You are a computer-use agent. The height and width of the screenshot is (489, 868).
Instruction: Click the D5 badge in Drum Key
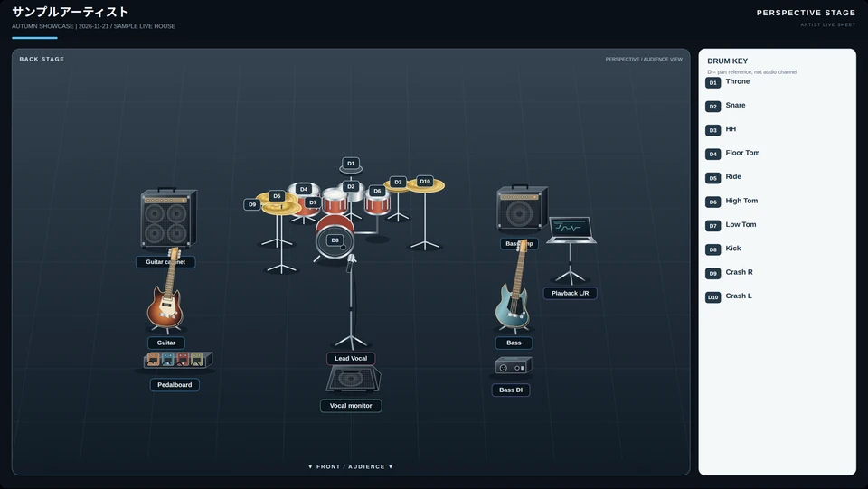(x=713, y=178)
